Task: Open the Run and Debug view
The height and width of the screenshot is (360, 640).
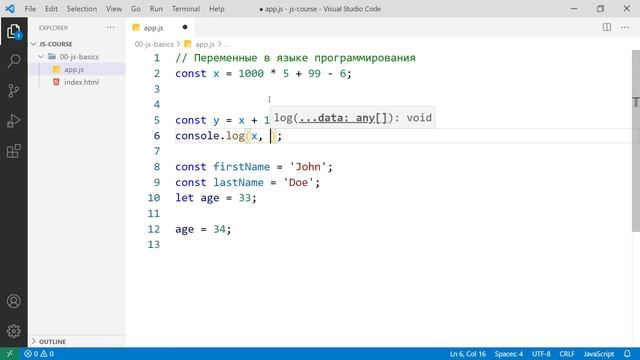Action: [13, 121]
